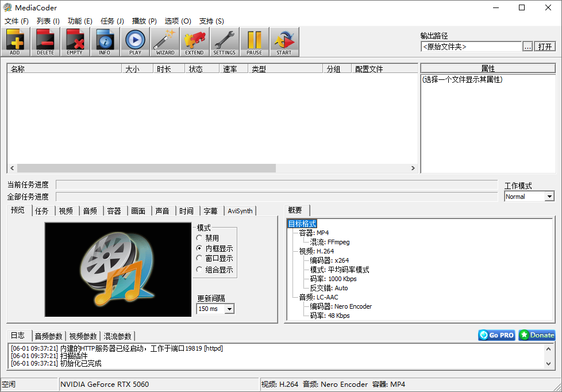Select the 编码器: x264 tree item
Viewport: 562px width, 392px height.
[x=329, y=260]
